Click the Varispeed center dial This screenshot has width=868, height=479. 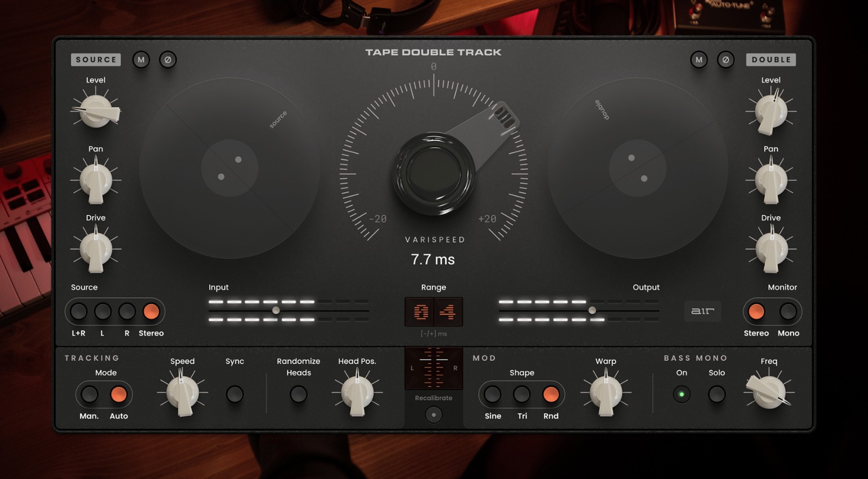click(x=433, y=174)
